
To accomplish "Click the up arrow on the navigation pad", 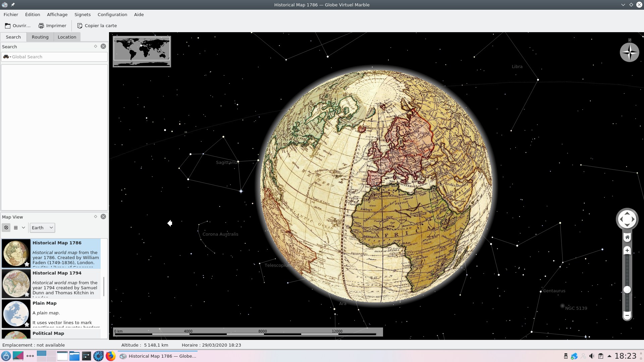I will [627, 213].
